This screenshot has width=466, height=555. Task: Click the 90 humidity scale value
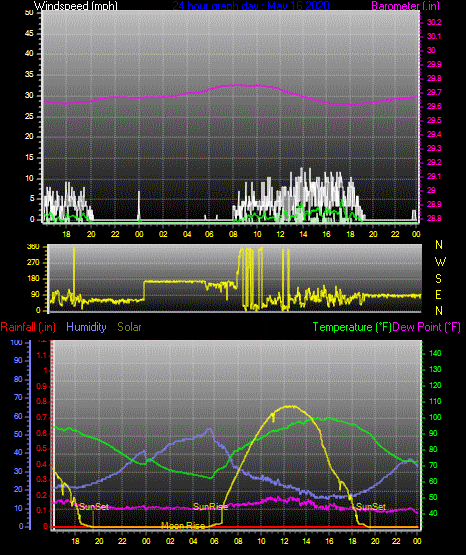click(x=18, y=360)
